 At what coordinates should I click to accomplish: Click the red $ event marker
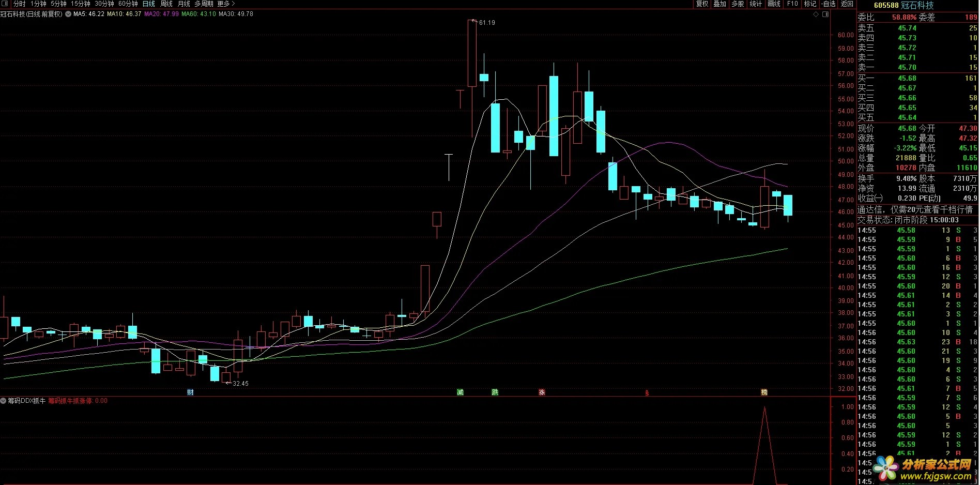tap(647, 393)
